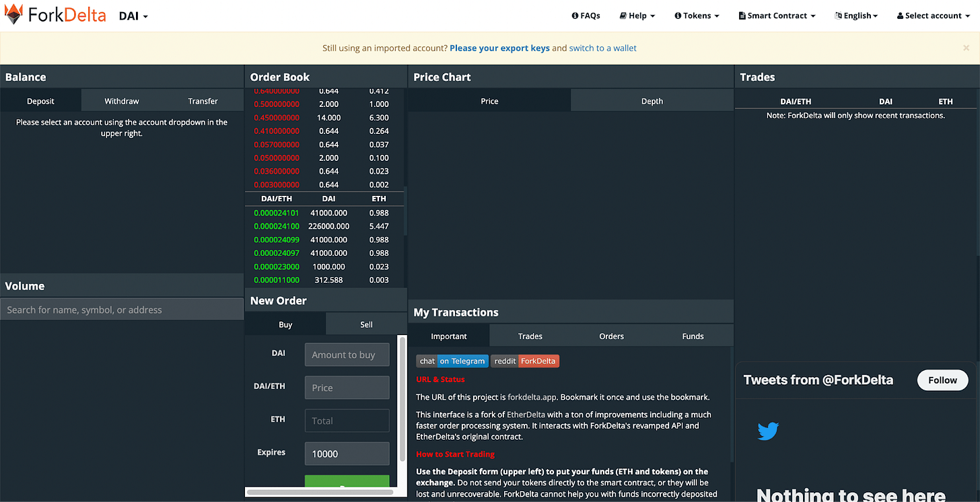The height and width of the screenshot is (502, 980).
Task: Click the ForkDelta fox logo
Action: pos(13,14)
